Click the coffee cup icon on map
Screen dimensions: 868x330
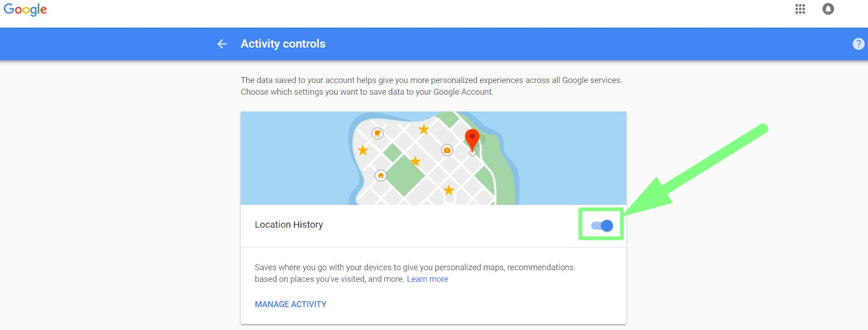point(378,133)
